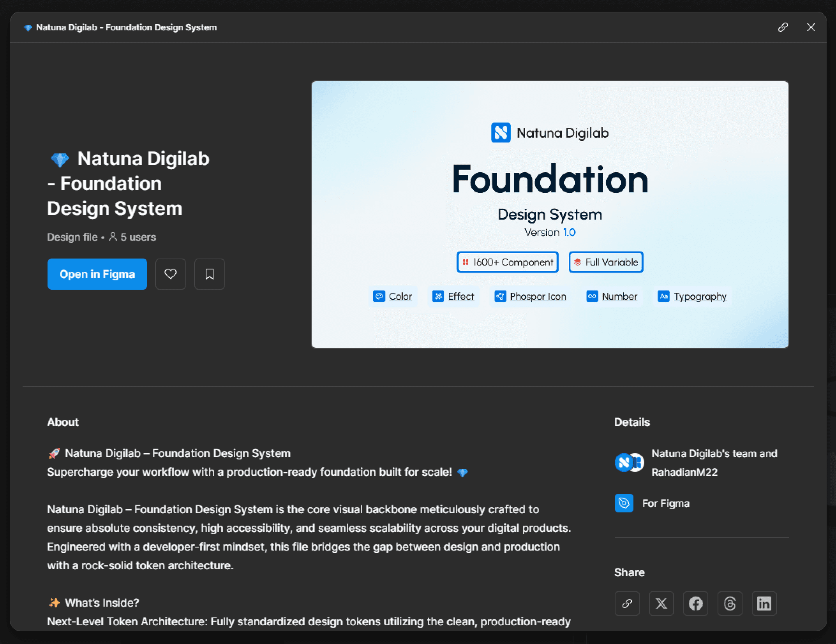Screen dimensions: 836x644
Task: Click the diamond emoji beside main heading
Action: (x=60, y=160)
